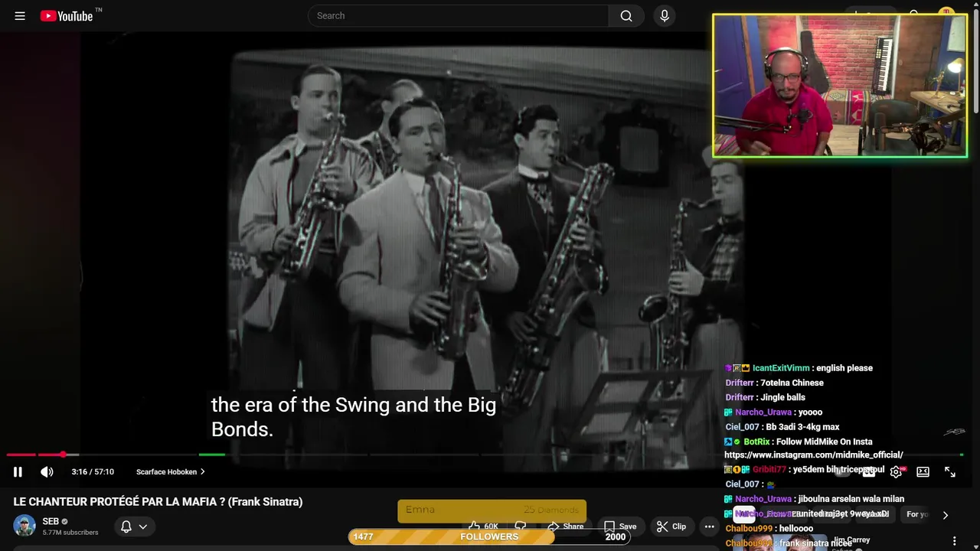Open the player settings gear

[896, 472]
